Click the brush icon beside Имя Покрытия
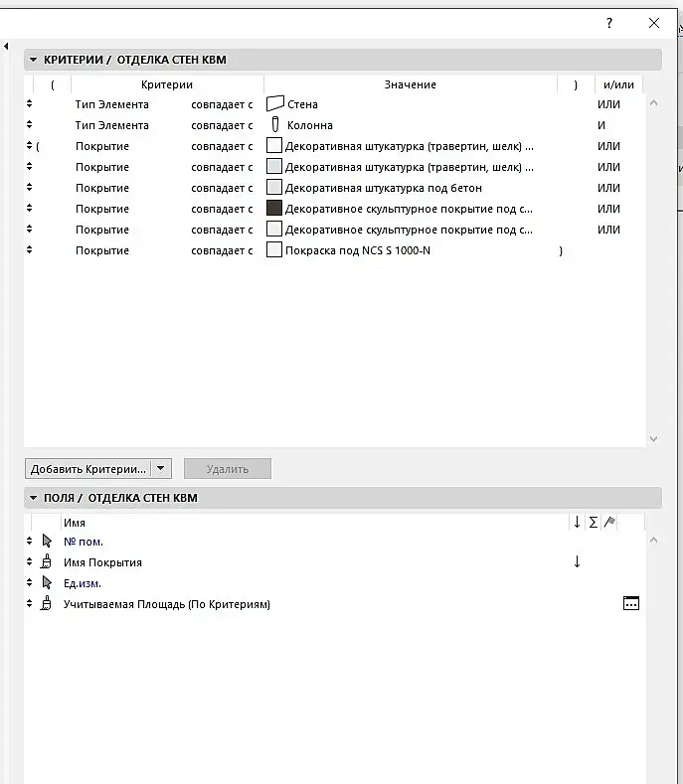Image resolution: width=683 pixels, height=784 pixels. (x=46, y=561)
